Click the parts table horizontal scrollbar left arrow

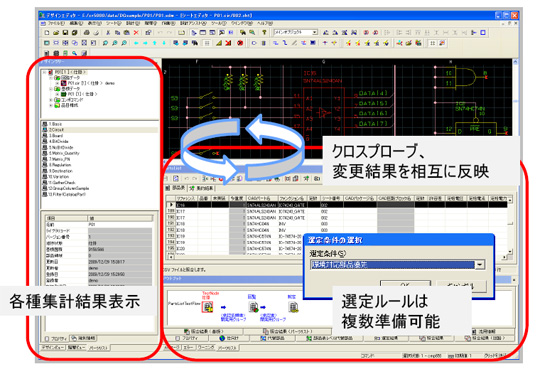pos(170,257)
